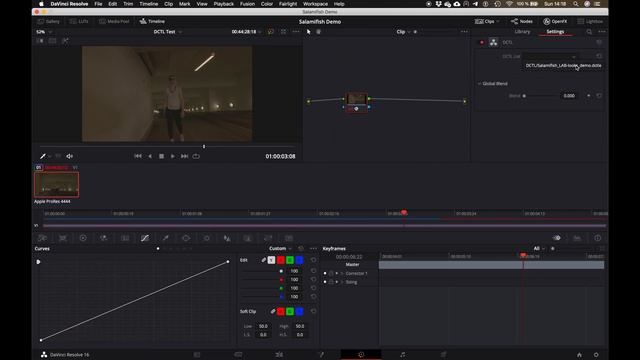The width and height of the screenshot is (640, 360).
Task: Toggle the image wipe button in viewer
Action: tap(40, 41)
